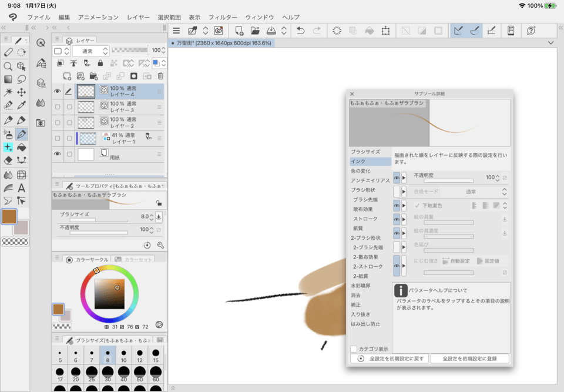The width and height of the screenshot is (564, 392).
Task: Select the Blend tool
Action: click(x=8, y=175)
